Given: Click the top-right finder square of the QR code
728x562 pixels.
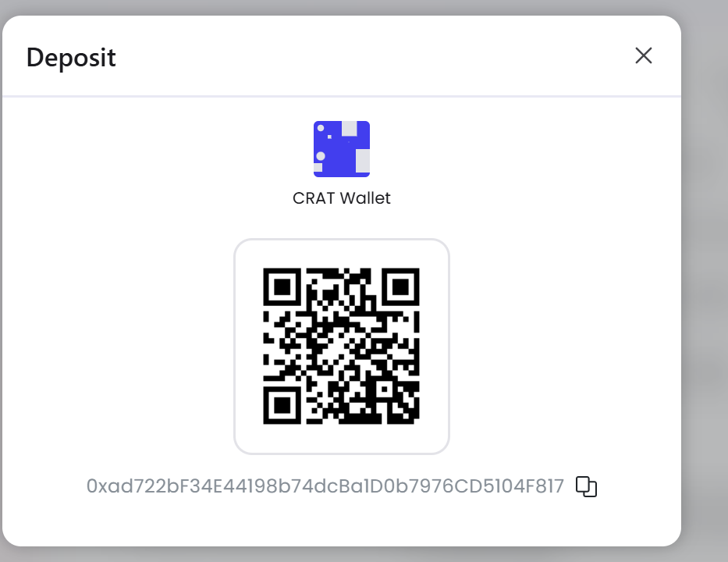Looking at the screenshot, I should (401, 286).
